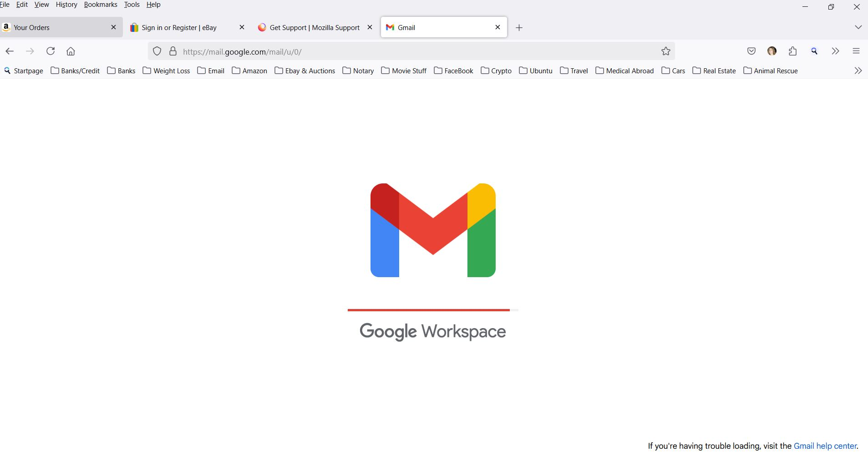Expand the Banks/Credit bookmark folder

coord(75,71)
